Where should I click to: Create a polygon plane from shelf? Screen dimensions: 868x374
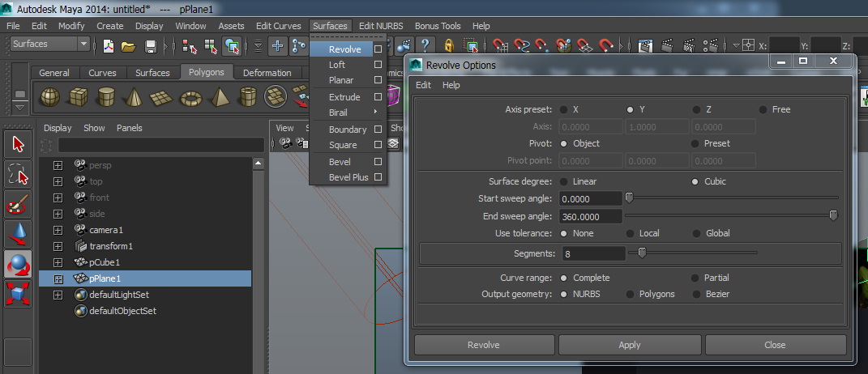pyautogui.click(x=161, y=98)
